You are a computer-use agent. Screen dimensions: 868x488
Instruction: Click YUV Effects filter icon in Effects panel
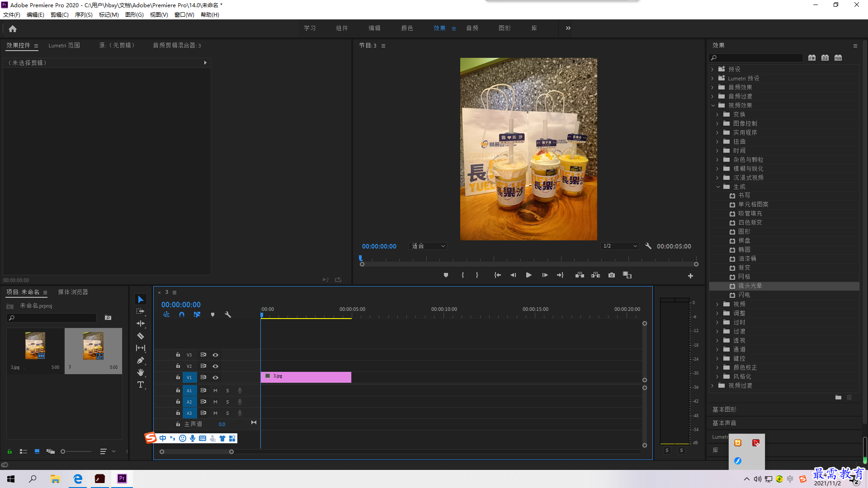(x=838, y=58)
